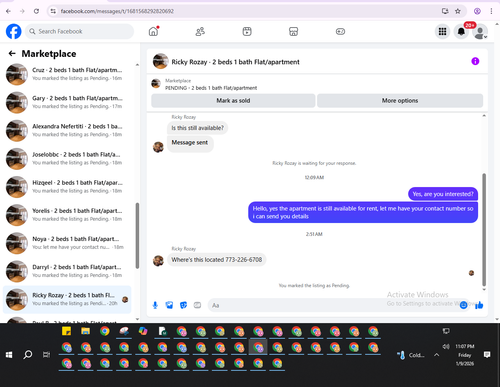Open the Notifications bell icon
500x387 pixels.
click(x=461, y=31)
